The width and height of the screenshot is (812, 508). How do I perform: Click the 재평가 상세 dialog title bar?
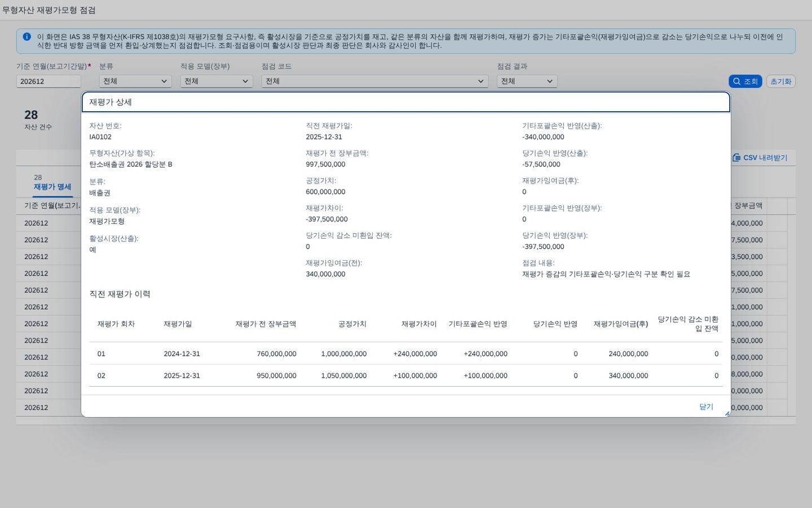tap(405, 102)
